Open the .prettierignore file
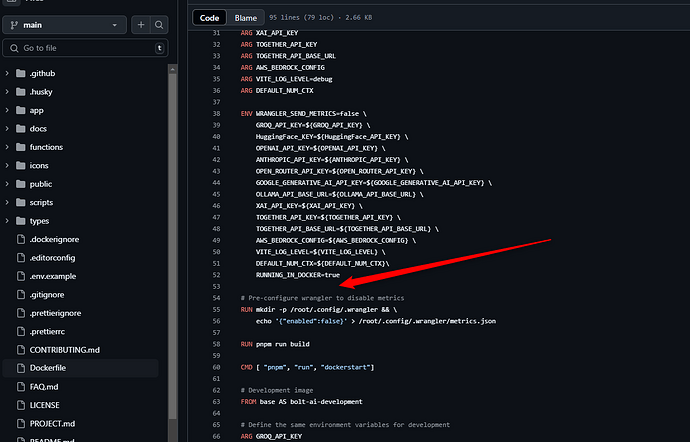Image resolution: width=690 pixels, height=442 pixels. pyautogui.click(x=55, y=313)
